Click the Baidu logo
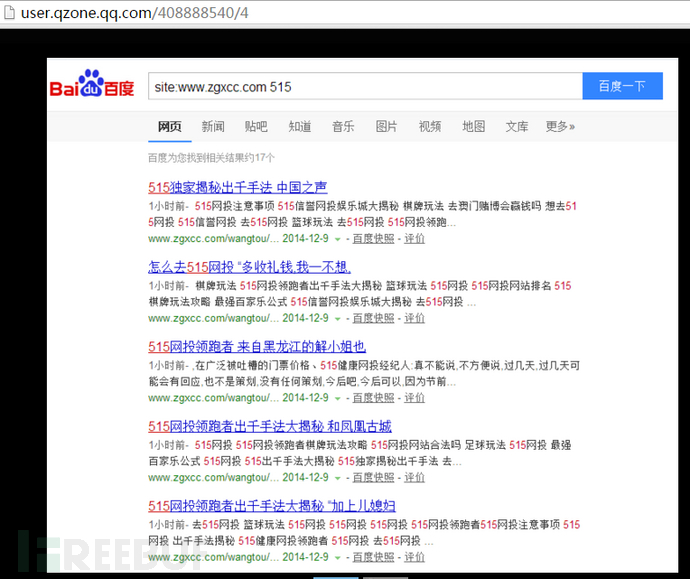The width and height of the screenshot is (690, 579). pos(92,84)
